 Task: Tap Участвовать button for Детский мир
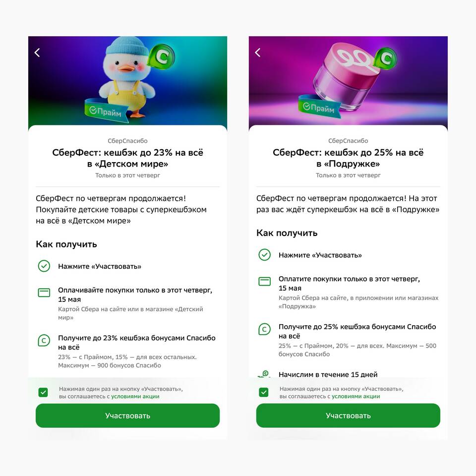(127, 416)
